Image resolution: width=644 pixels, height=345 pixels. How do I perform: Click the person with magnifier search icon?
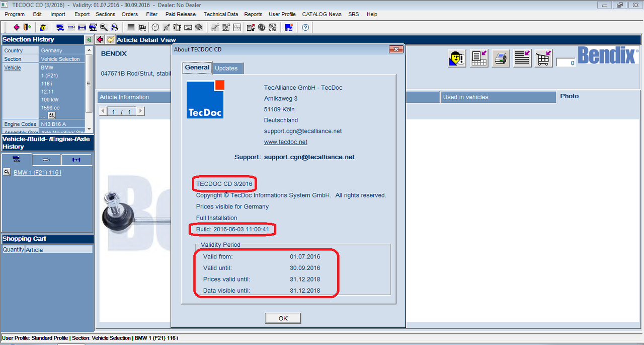tap(114, 27)
